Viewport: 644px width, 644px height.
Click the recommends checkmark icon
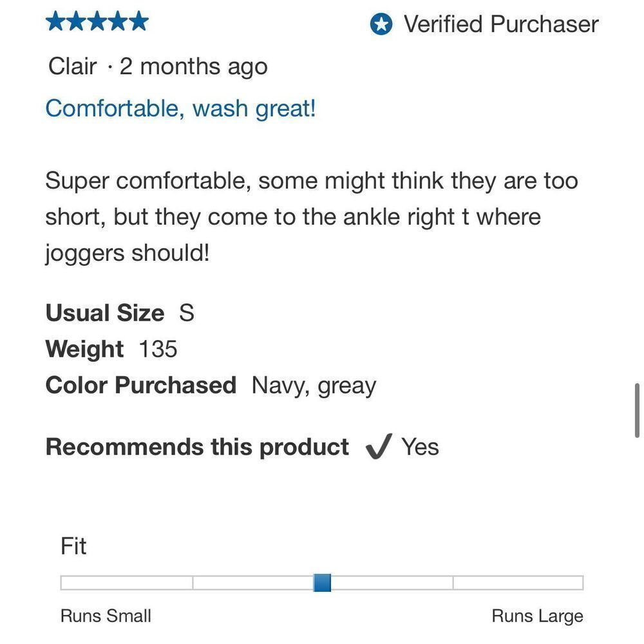click(x=379, y=446)
